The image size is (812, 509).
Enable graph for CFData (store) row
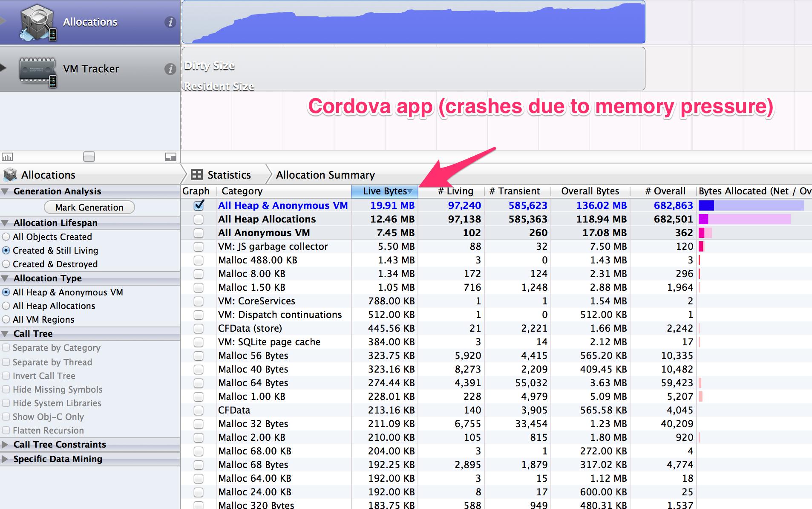[x=199, y=328]
